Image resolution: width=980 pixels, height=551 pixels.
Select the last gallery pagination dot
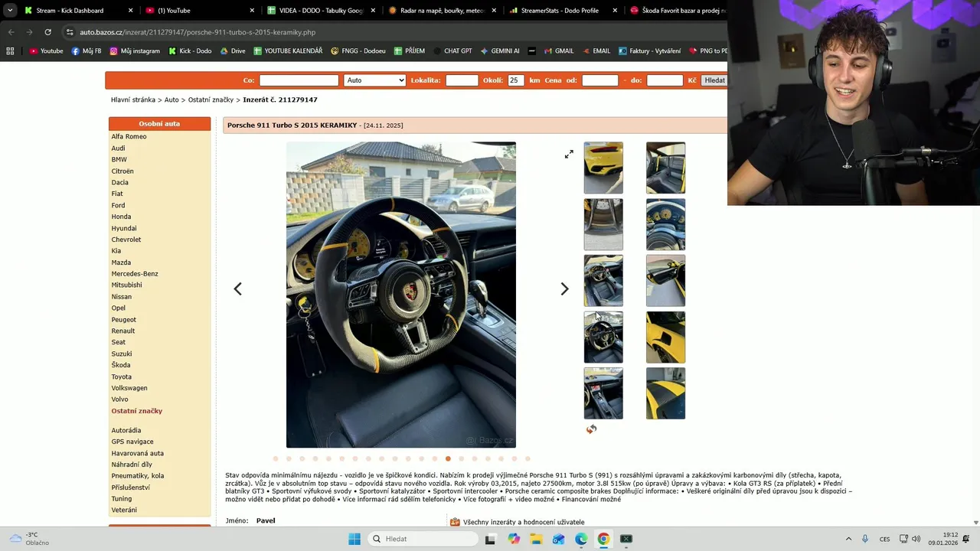click(528, 458)
